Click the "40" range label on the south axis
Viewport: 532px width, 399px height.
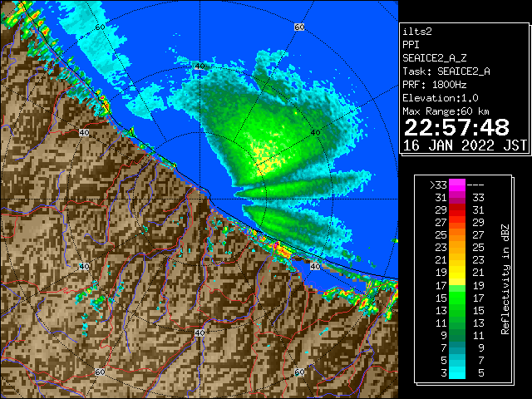click(199, 332)
